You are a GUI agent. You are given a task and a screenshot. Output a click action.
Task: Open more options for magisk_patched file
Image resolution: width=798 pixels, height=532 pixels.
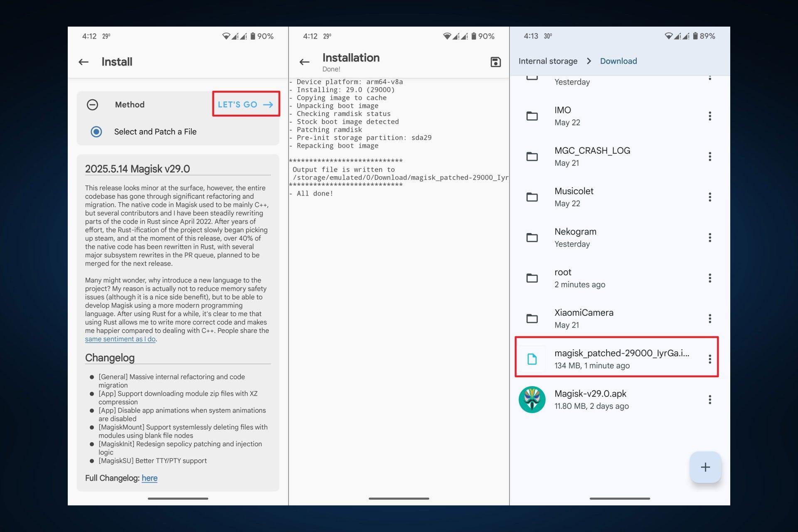coord(710,359)
